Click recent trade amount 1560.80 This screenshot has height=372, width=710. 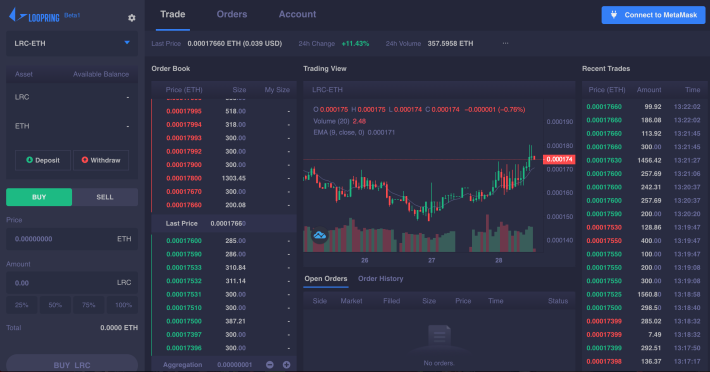[649, 295]
